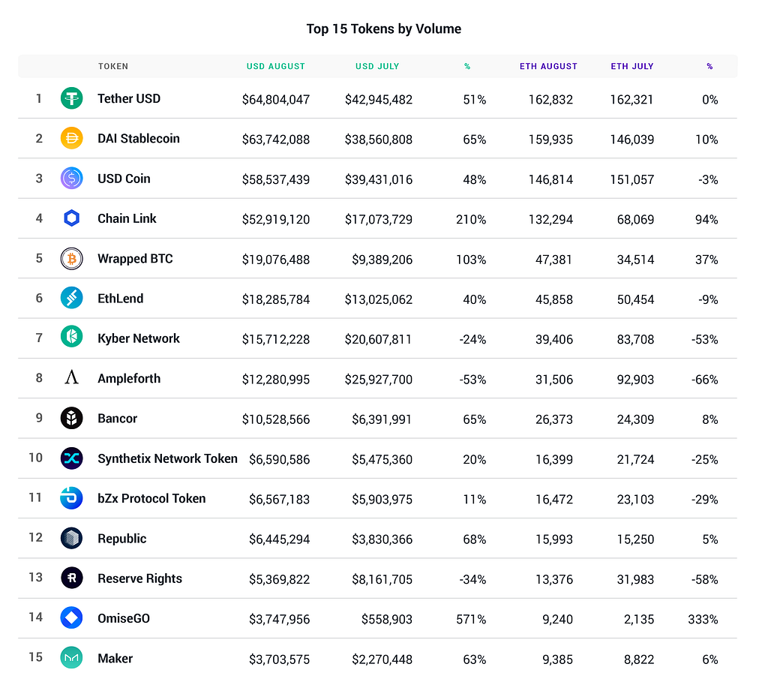
Task: Click the Reserve Rights icon
Action: pos(72,578)
